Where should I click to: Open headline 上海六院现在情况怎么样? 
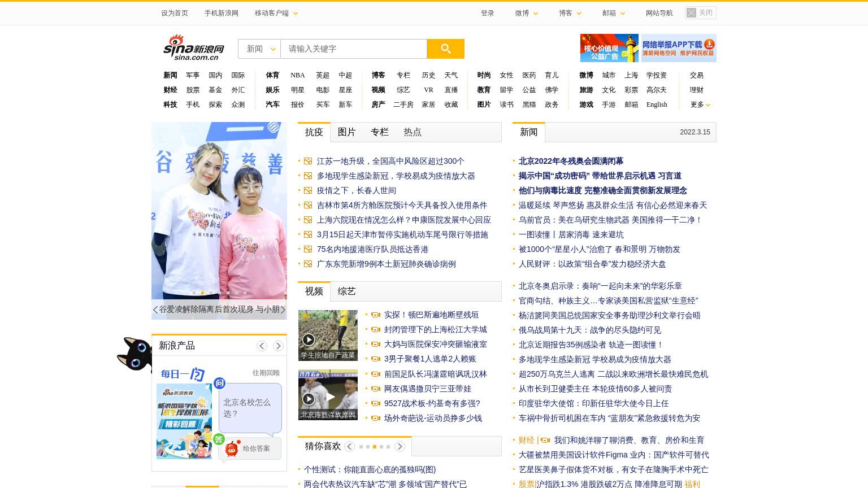click(404, 220)
